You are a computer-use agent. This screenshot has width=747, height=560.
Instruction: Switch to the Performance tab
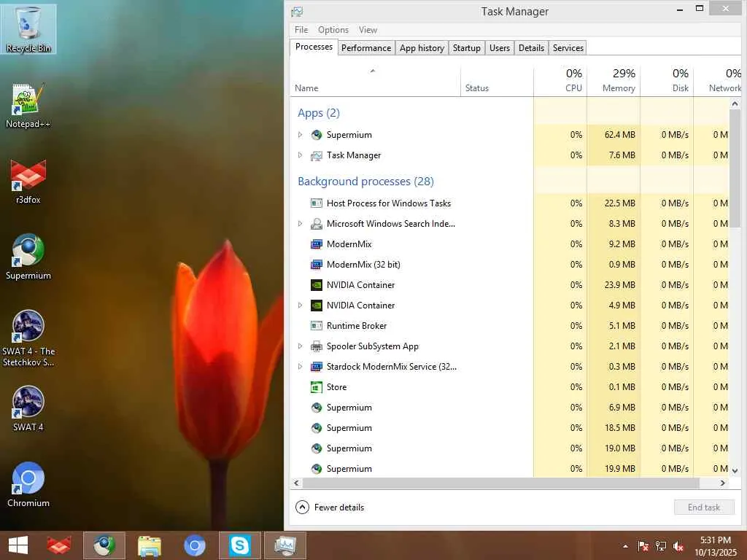coord(366,48)
